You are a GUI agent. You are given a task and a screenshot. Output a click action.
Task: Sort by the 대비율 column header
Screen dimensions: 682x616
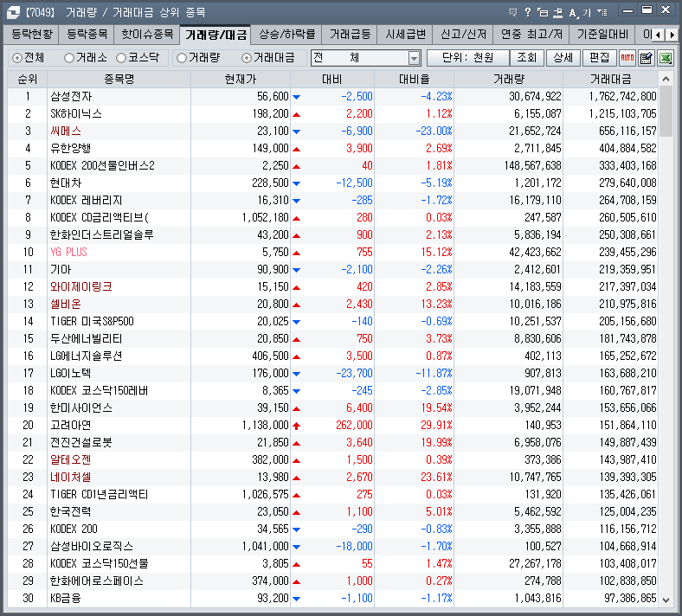click(x=414, y=79)
